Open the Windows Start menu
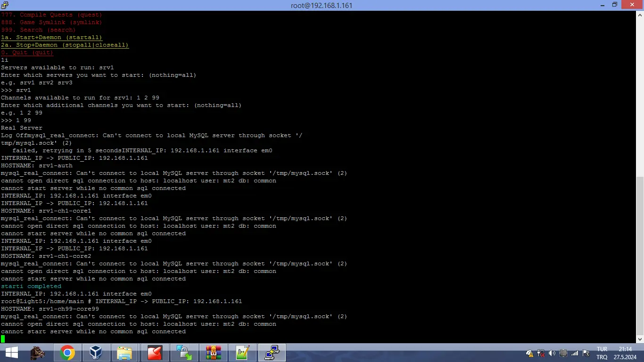644x362 pixels. pos(11,353)
